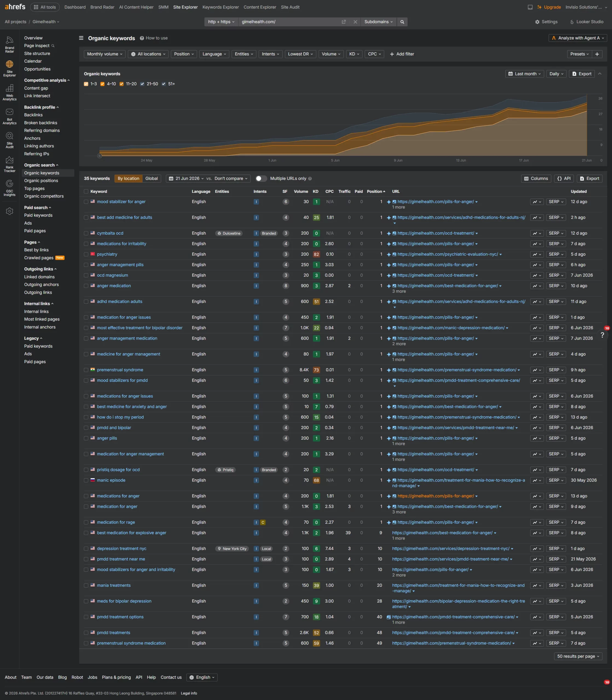Click info icon next to Multiple URLs only
Viewport: 612px width, 700px height.
[x=310, y=179]
